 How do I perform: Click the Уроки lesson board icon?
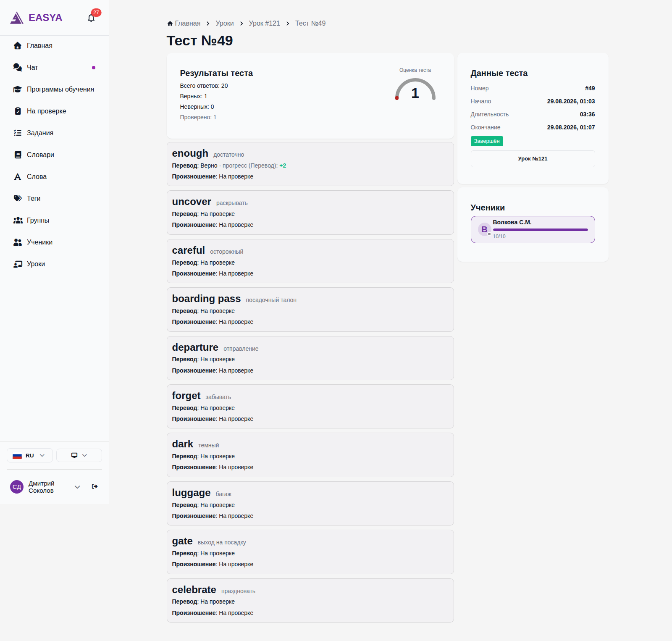[x=18, y=264]
